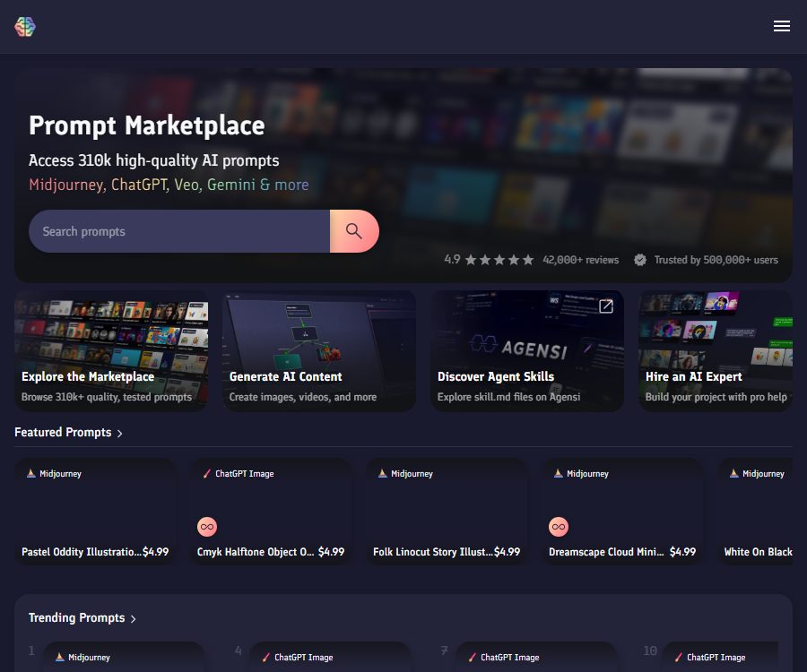
Task: Click Midjourney, ChatGPT, Veo, Gemini & more line
Action: (x=169, y=185)
